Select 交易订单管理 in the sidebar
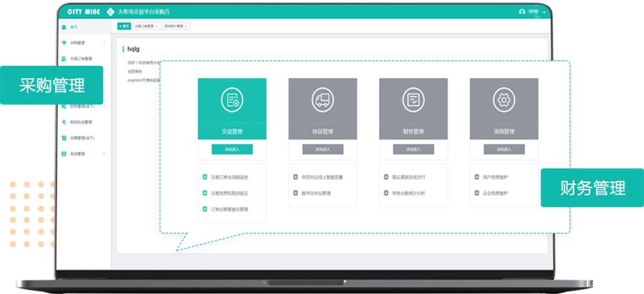Viewport: 644px width, 294px height. pos(81,59)
